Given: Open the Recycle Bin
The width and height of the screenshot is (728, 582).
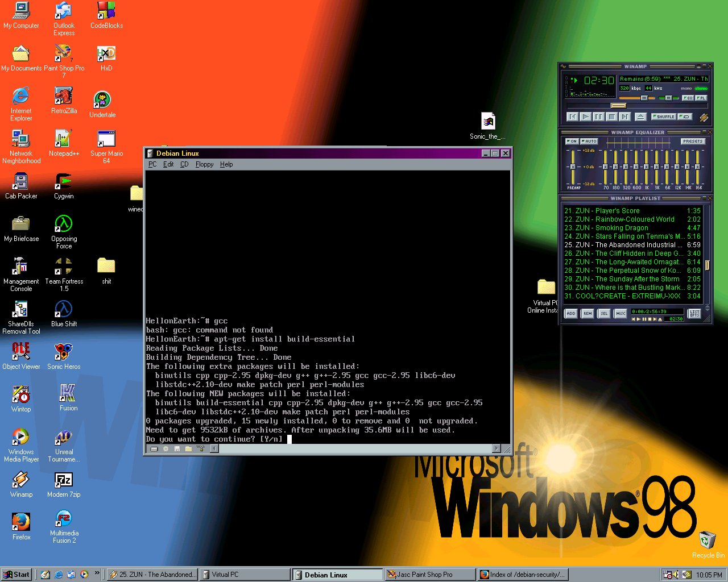Looking at the screenshot, I should 708,544.
